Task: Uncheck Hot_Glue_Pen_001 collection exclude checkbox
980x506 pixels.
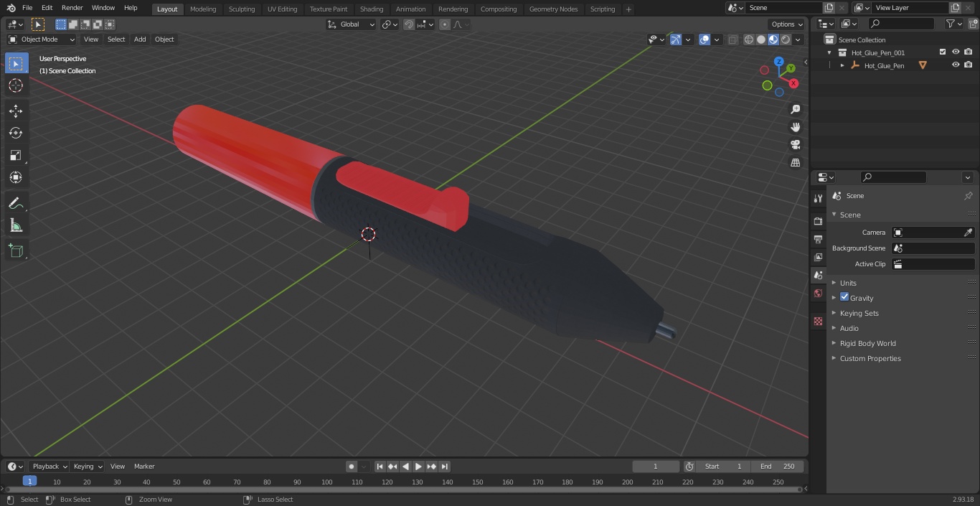Action: [943, 52]
